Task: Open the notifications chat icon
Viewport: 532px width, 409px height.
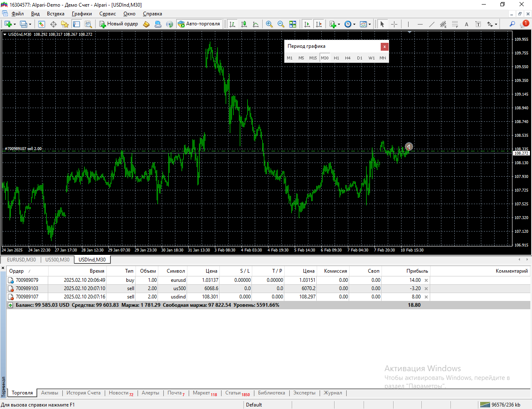Action: click(x=525, y=24)
